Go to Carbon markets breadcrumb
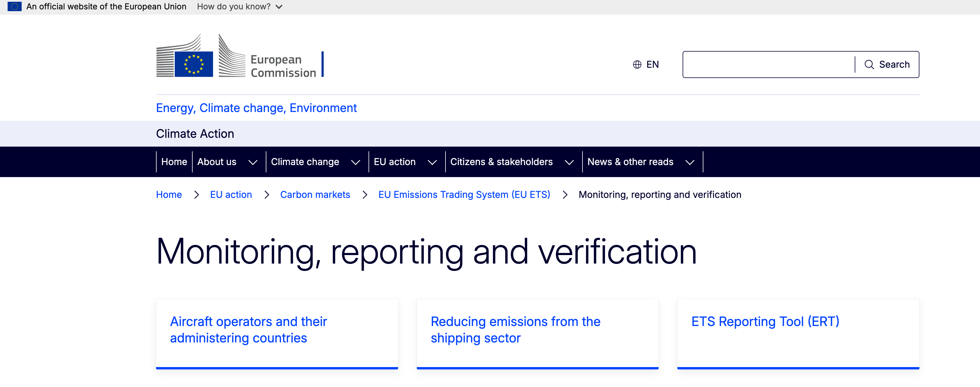The width and height of the screenshot is (980, 387). tap(315, 195)
